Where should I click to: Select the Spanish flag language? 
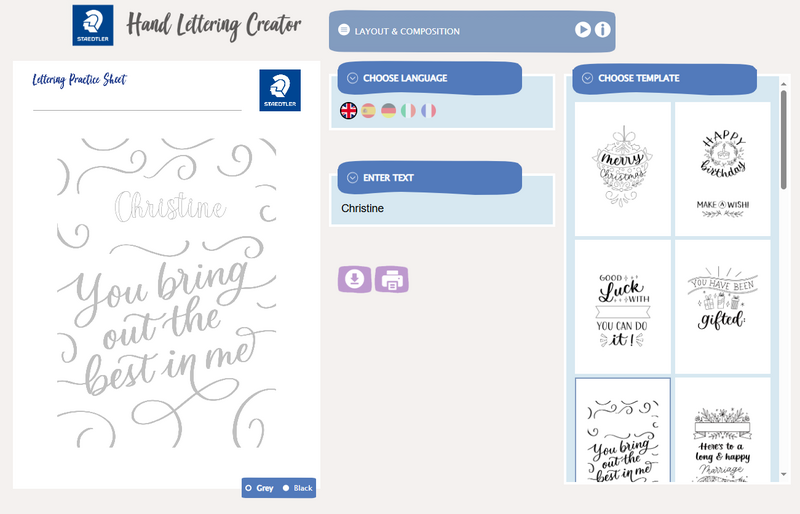click(368, 110)
